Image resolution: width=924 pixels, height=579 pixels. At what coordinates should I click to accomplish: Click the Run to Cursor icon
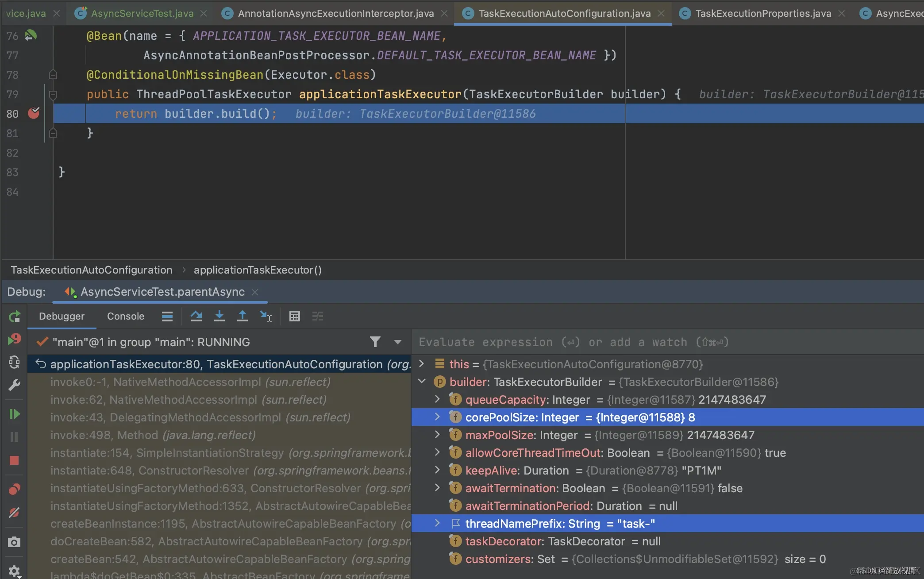coord(266,316)
